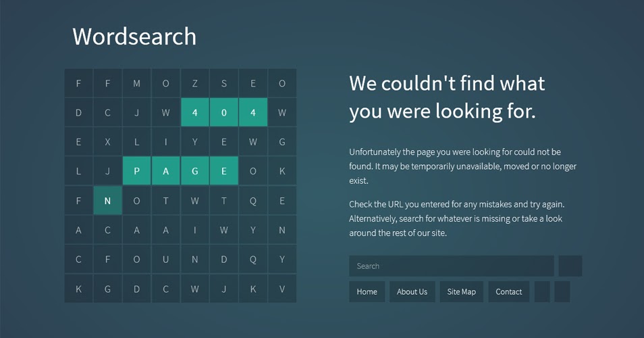This screenshot has width=644, height=338.
Task: Click the Z tile in the top row
Action: 194,83
